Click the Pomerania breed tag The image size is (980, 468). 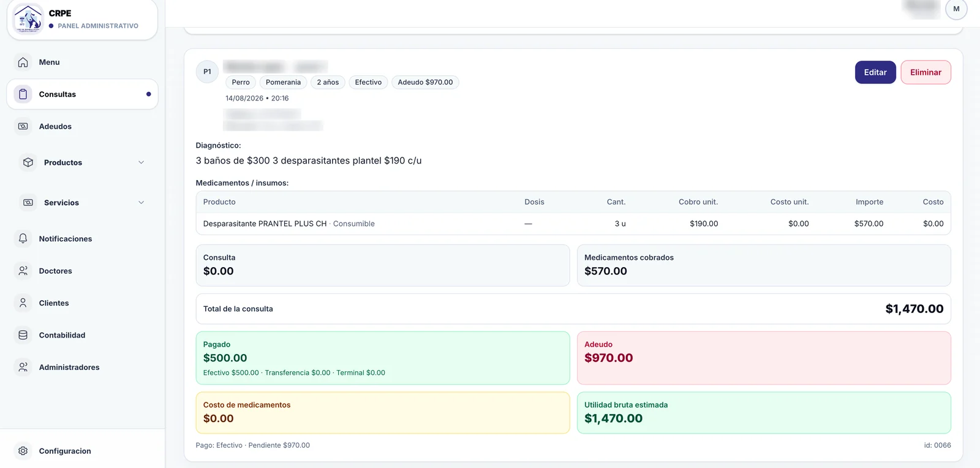tap(283, 82)
